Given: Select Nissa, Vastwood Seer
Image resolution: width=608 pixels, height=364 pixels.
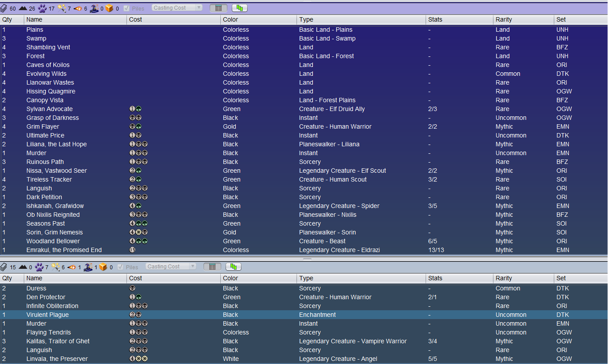Looking at the screenshot, I should click(x=304, y=171).
